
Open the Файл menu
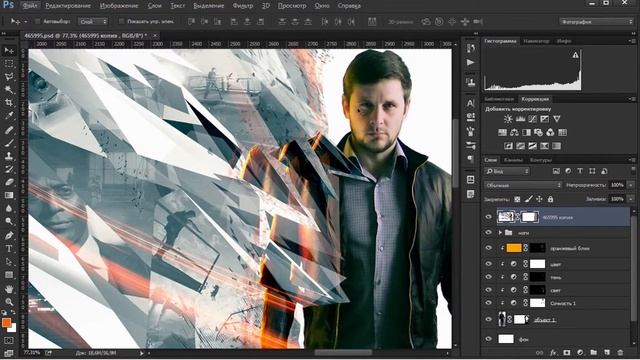(x=29, y=6)
